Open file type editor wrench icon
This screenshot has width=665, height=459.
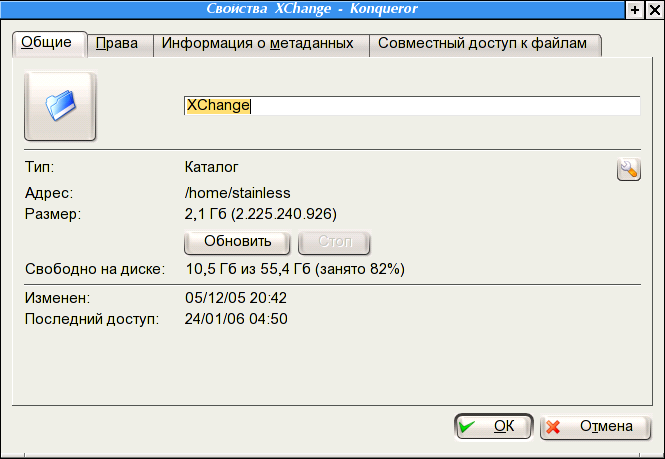point(629,170)
